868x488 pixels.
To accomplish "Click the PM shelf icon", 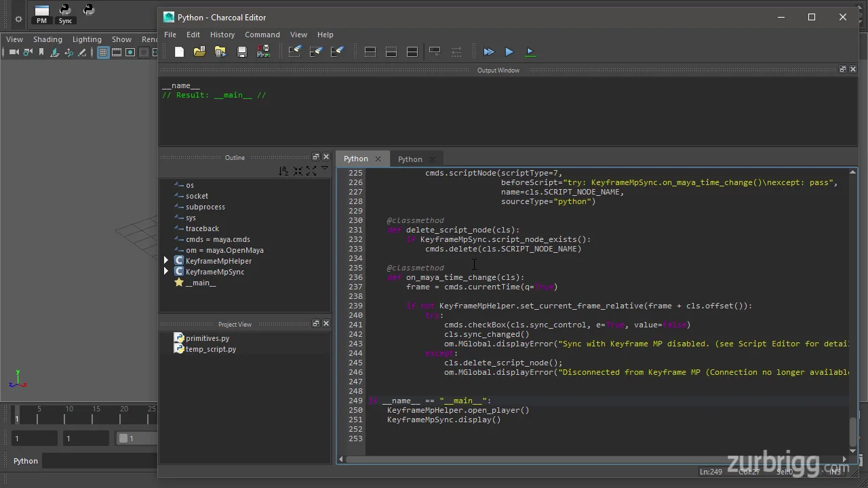I will [42, 14].
